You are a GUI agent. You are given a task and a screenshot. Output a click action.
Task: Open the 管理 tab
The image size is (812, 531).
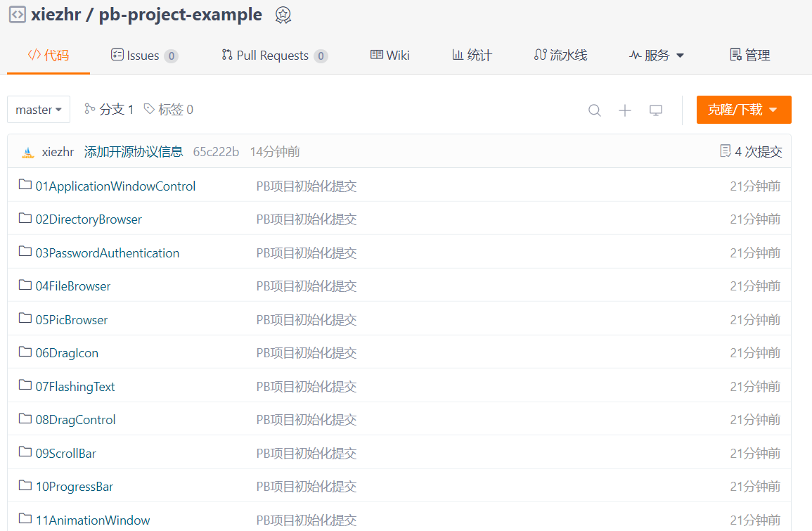[x=750, y=55]
